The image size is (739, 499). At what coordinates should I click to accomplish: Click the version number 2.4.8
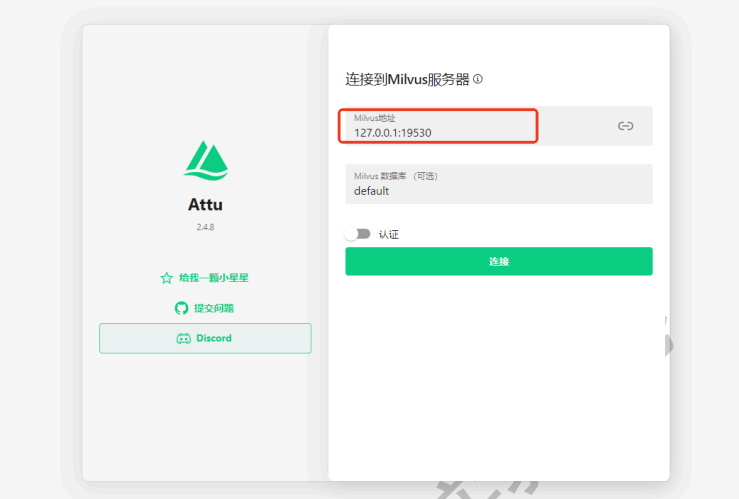(205, 227)
